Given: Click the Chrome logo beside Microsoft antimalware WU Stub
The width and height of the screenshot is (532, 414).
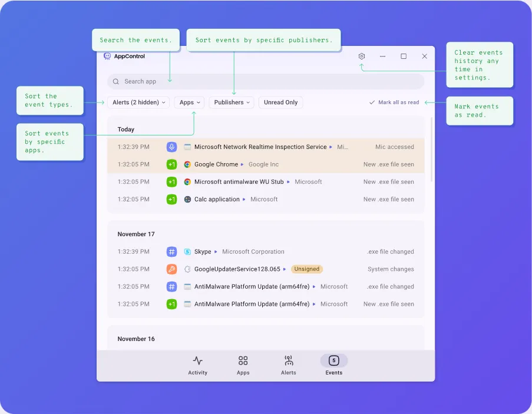Looking at the screenshot, I should pyautogui.click(x=187, y=182).
